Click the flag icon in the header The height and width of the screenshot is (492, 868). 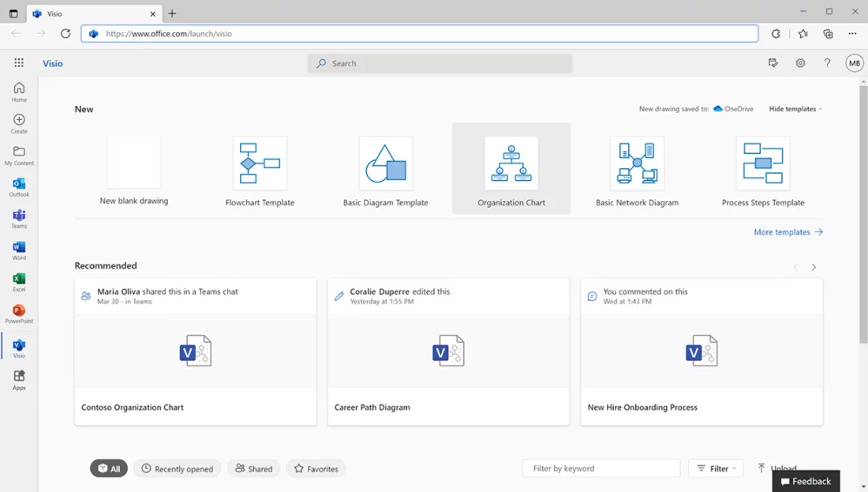tap(773, 63)
